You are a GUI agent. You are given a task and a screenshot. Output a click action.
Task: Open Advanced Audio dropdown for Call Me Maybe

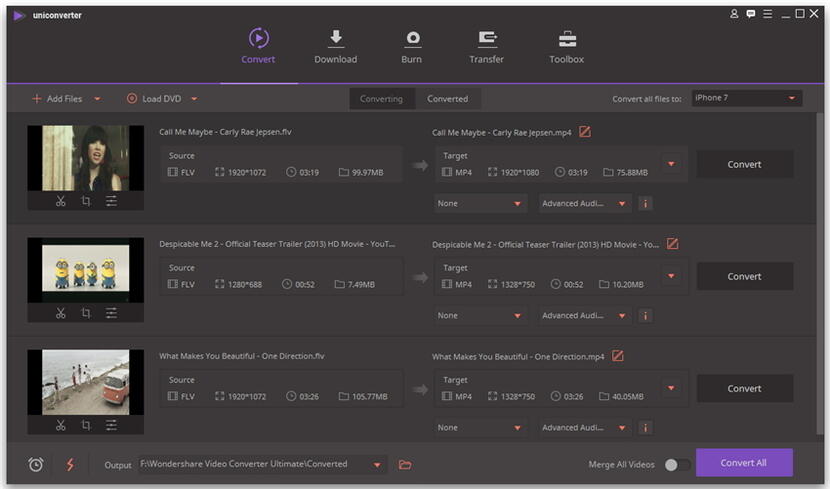pos(585,204)
